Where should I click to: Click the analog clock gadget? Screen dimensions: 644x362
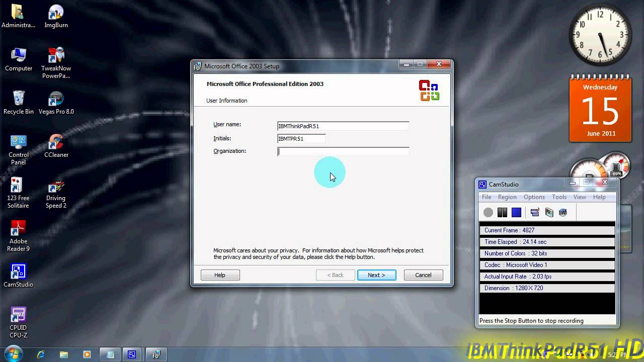tap(600, 36)
